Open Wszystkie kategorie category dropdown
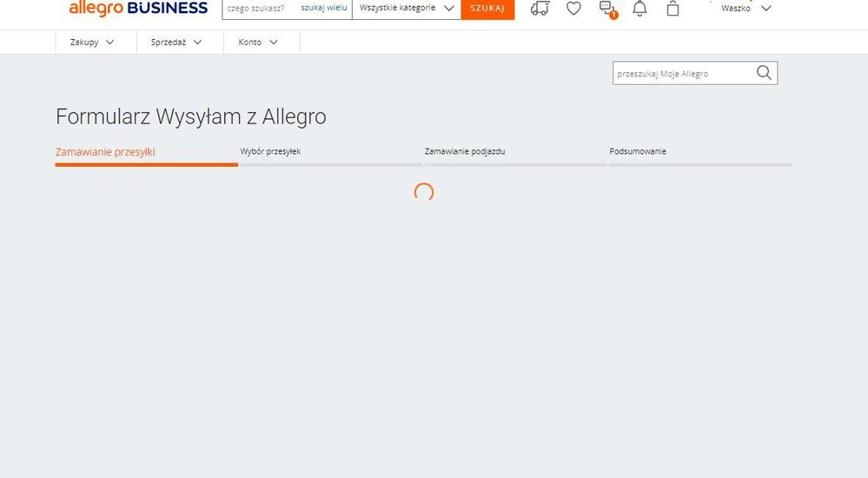 [x=407, y=9]
